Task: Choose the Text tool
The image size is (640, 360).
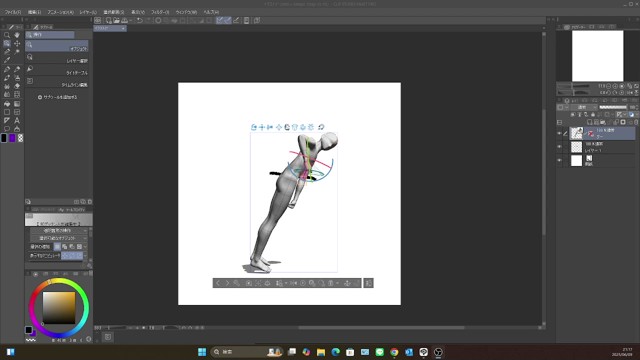Action: [17, 120]
